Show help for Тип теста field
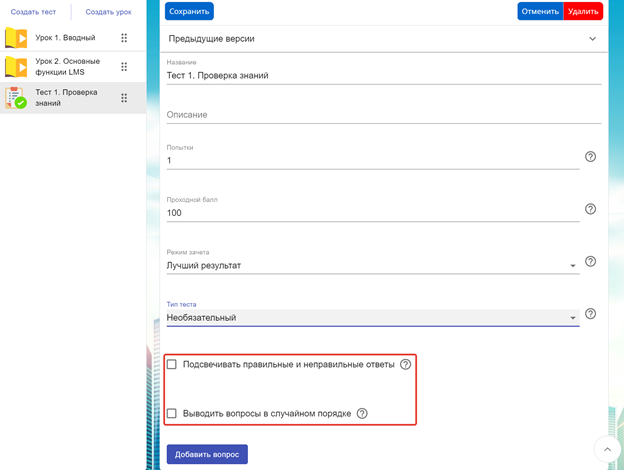 pos(590,314)
